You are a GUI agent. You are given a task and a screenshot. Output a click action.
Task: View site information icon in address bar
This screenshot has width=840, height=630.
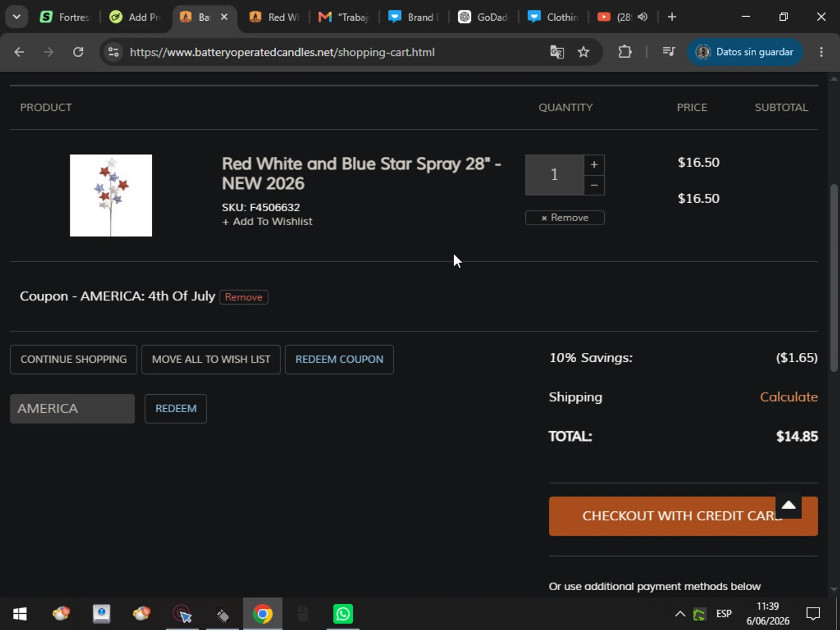[x=113, y=52]
